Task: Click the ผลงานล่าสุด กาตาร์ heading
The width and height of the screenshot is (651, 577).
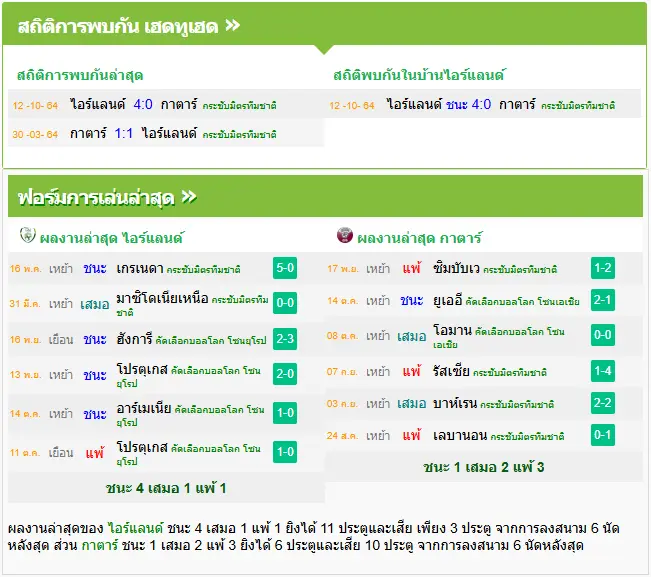Action: pyautogui.click(x=419, y=238)
